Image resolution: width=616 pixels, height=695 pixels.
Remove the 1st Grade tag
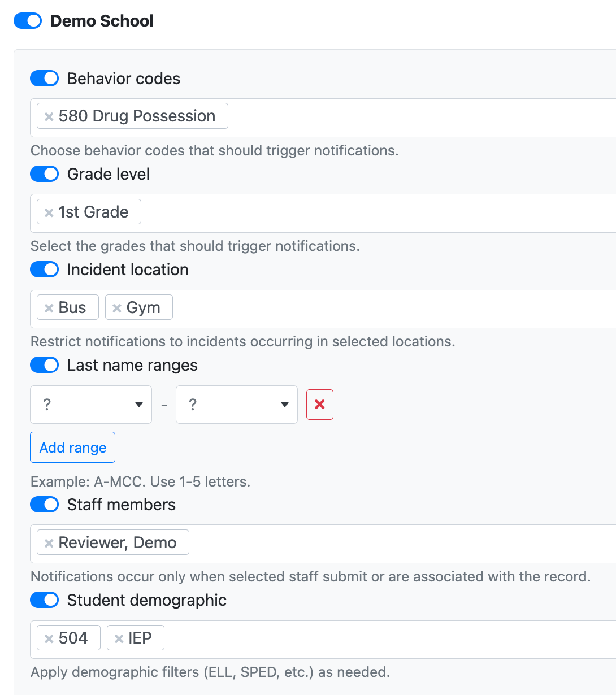point(49,212)
